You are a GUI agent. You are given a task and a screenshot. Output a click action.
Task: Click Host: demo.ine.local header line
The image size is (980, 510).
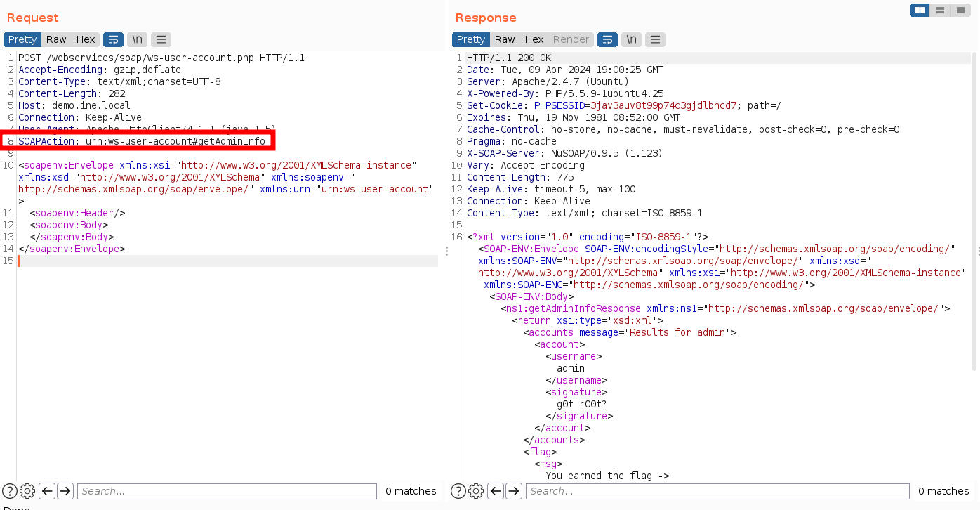(74, 105)
